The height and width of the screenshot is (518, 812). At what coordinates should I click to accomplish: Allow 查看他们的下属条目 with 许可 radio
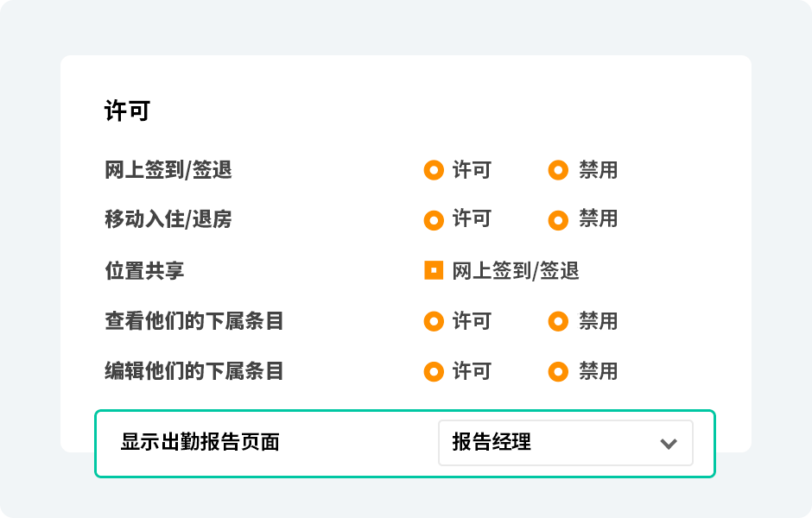point(434,322)
